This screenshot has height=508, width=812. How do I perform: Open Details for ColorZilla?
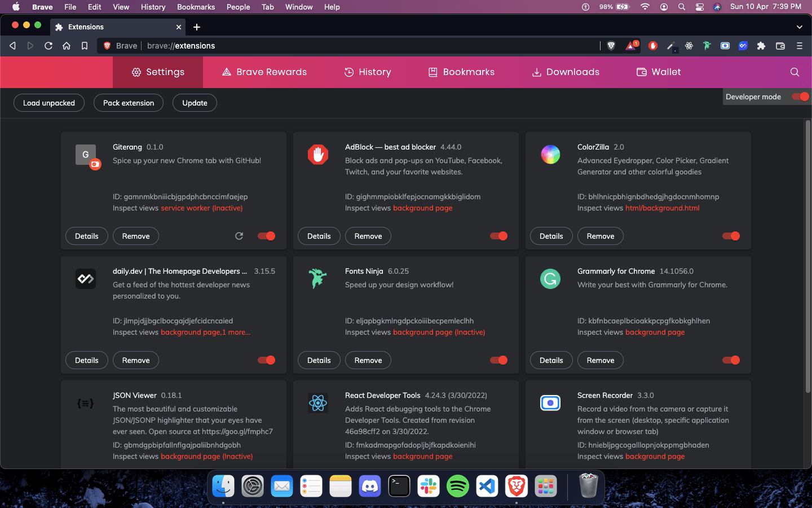(551, 236)
